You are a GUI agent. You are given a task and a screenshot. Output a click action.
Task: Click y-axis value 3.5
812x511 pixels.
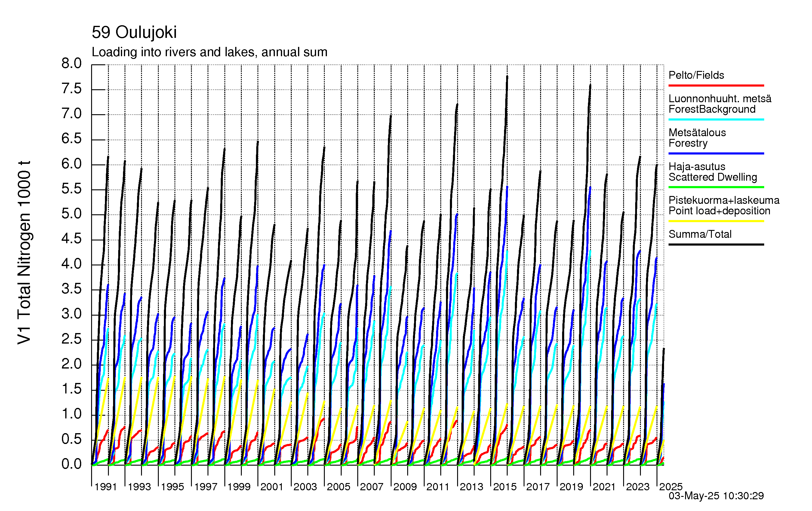(x=72, y=289)
